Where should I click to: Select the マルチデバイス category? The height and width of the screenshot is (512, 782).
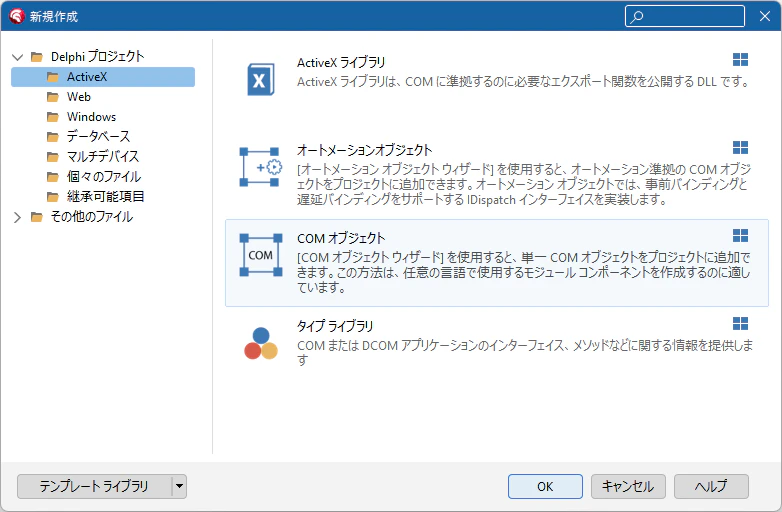[x=103, y=157]
